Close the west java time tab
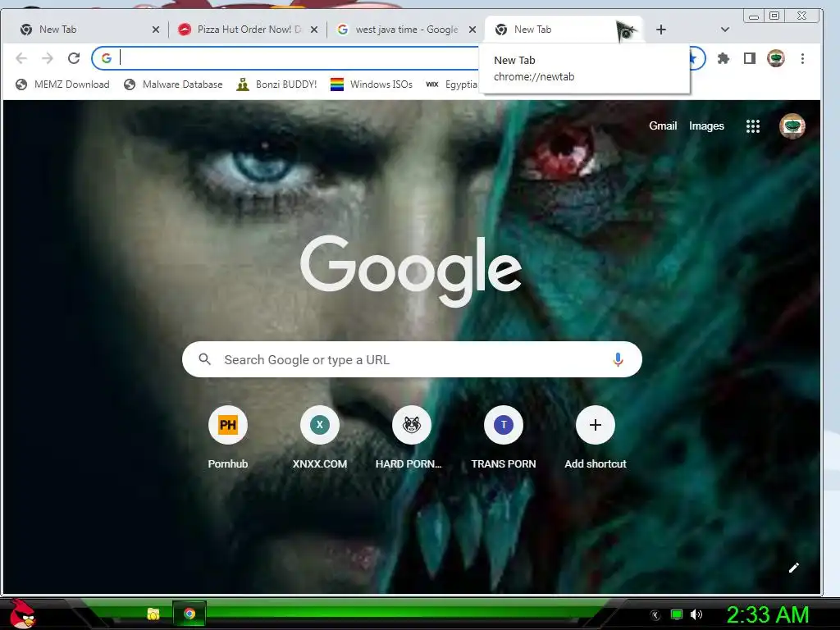This screenshot has width=840, height=630. click(472, 30)
